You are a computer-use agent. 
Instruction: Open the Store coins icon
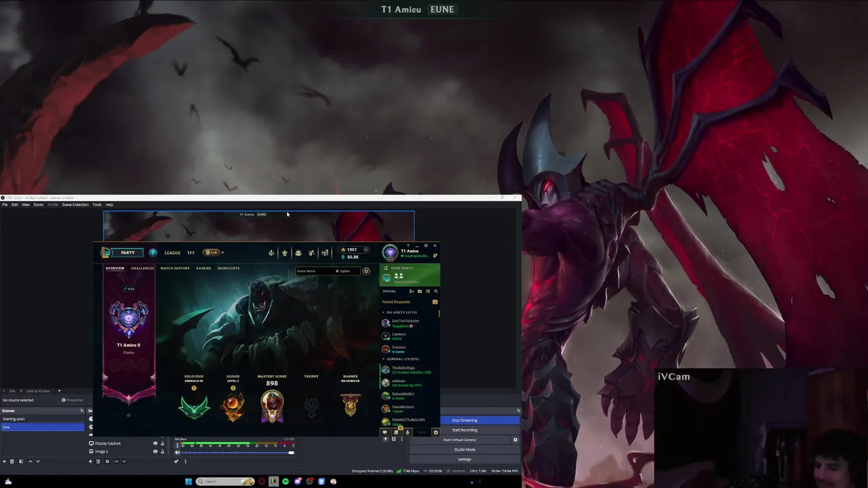[x=325, y=253]
